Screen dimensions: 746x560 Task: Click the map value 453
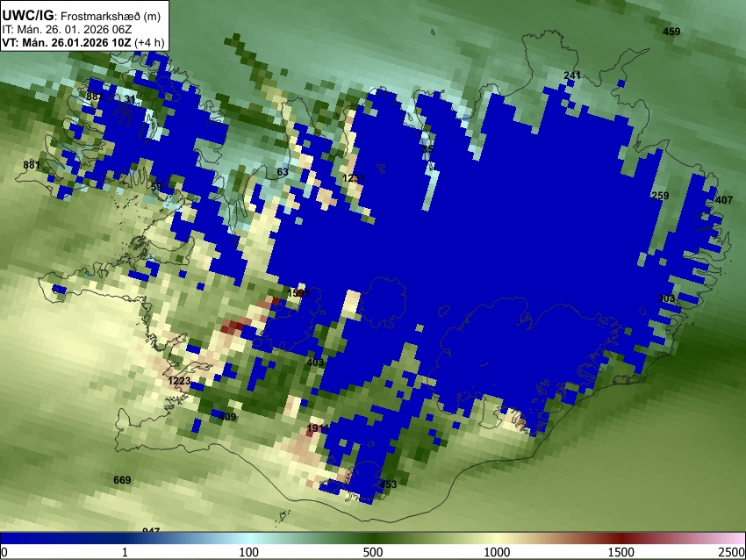coord(388,485)
